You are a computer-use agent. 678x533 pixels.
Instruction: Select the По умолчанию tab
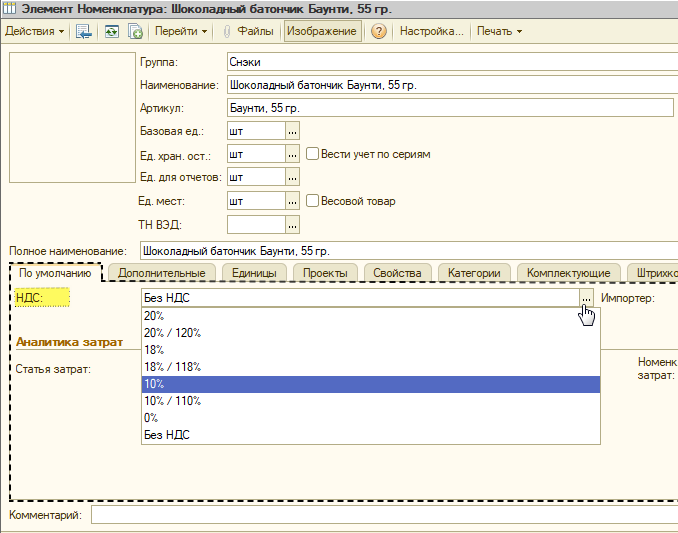pyautogui.click(x=55, y=273)
